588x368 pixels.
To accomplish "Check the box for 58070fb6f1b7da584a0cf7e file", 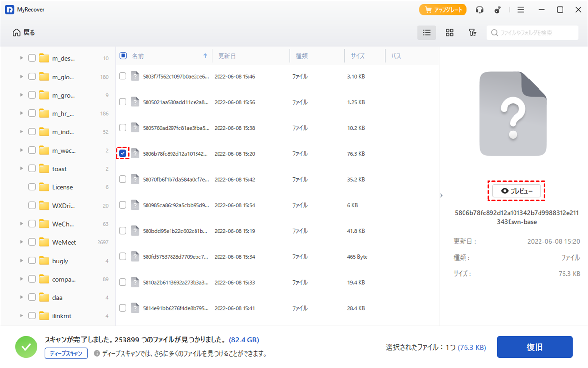I will tap(123, 179).
